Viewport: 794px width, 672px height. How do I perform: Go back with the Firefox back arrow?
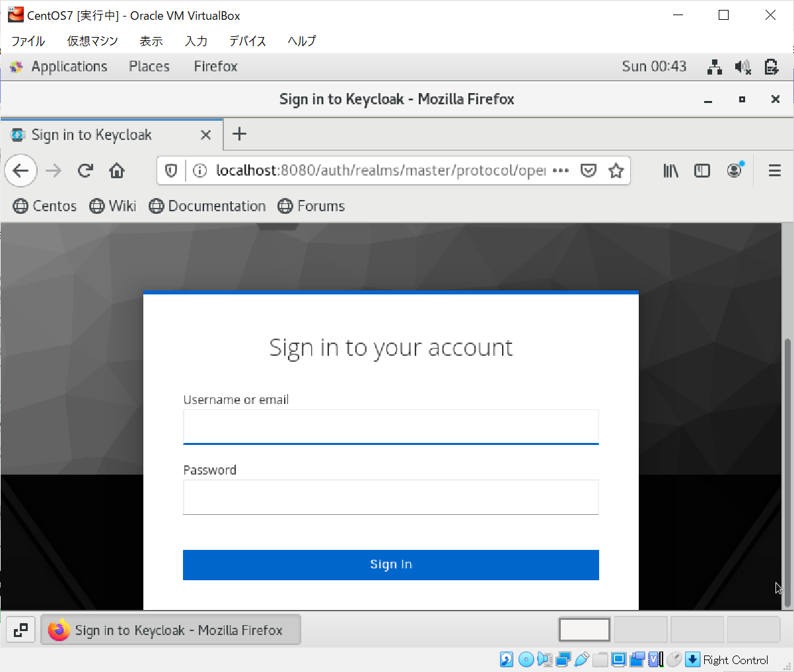(21, 171)
